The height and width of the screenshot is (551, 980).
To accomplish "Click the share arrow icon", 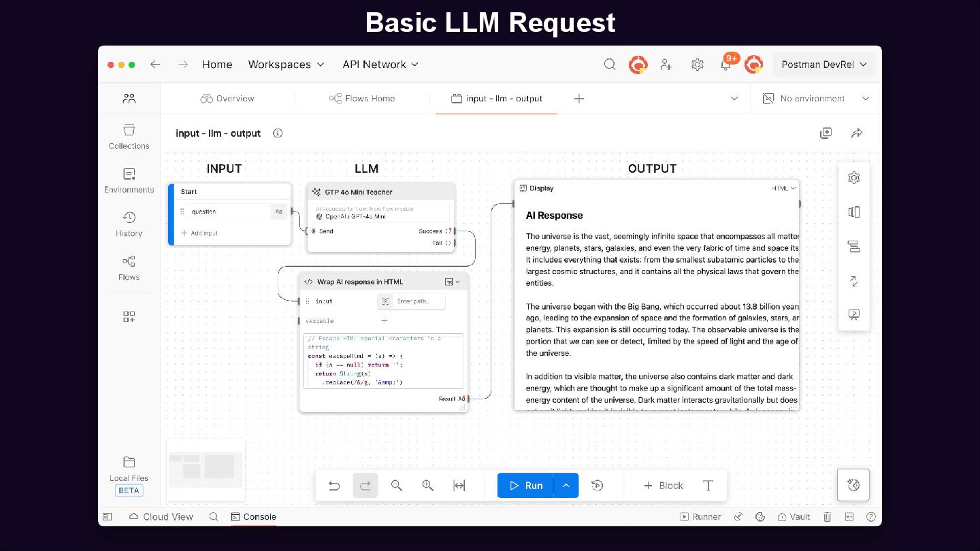I will coord(857,133).
